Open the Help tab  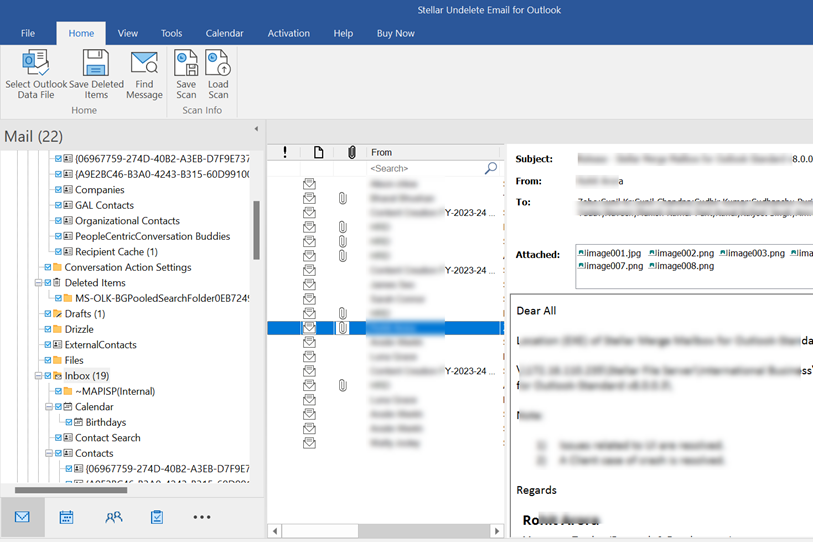[343, 33]
